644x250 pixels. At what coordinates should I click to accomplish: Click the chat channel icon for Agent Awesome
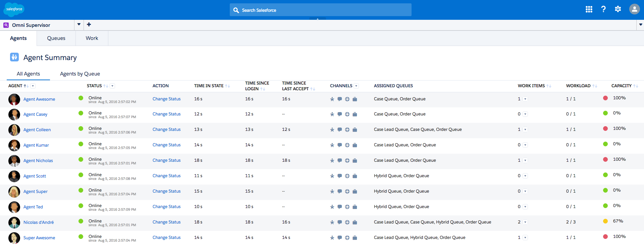tap(339, 99)
